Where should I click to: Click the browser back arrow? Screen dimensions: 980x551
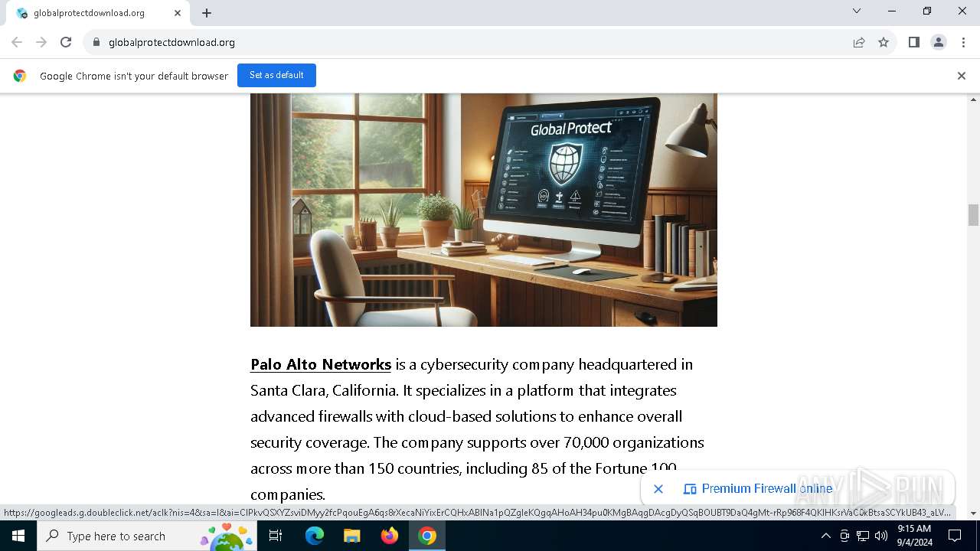(x=17, y=42)
